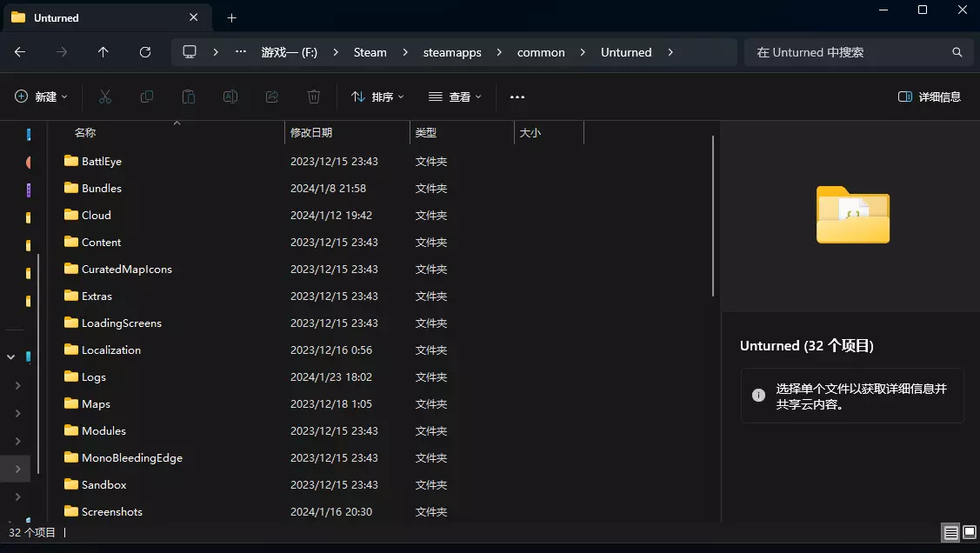Collapse the expanded navigation pane item

click(10, 356)
